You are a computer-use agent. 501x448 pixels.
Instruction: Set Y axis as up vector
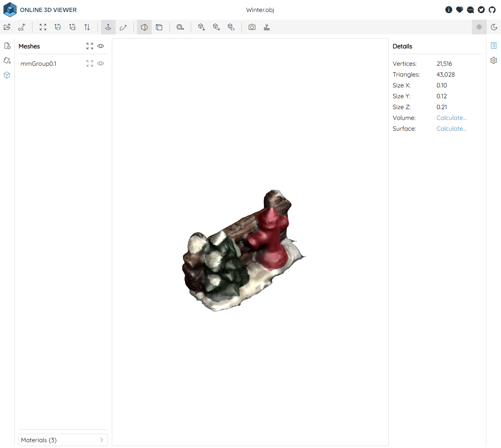pos(58,27)
